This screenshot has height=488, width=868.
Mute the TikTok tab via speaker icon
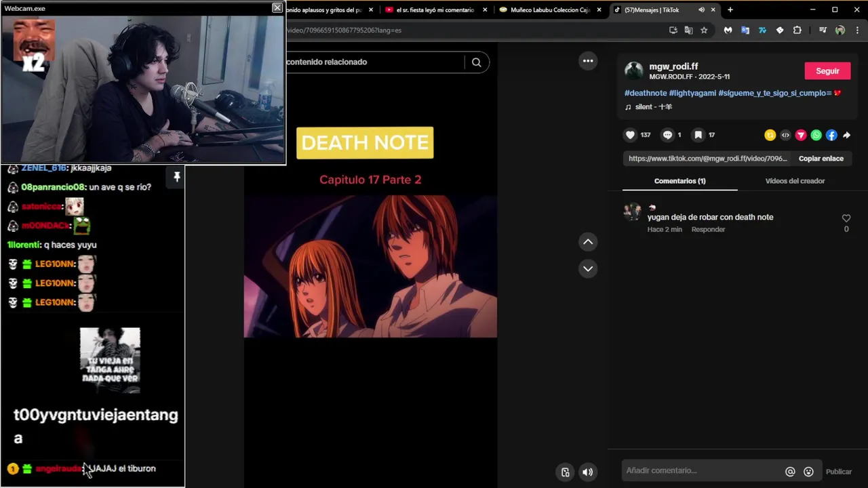pyautogui.click(x=701, y=9)
